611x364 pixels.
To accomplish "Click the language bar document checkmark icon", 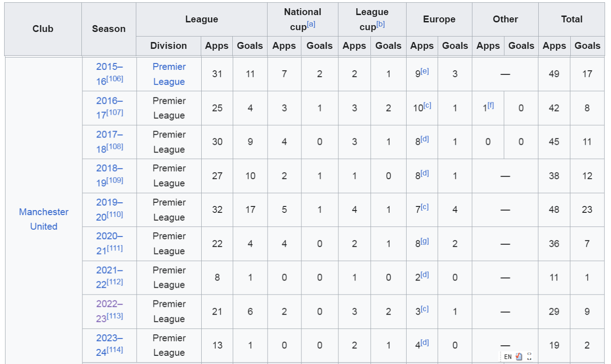I will click(519, 357).
